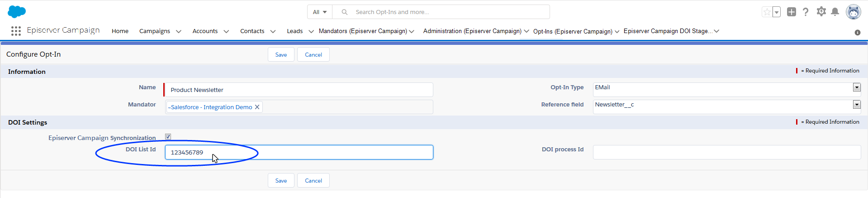
Task: Open the Contacts tab
Action: 252,31
